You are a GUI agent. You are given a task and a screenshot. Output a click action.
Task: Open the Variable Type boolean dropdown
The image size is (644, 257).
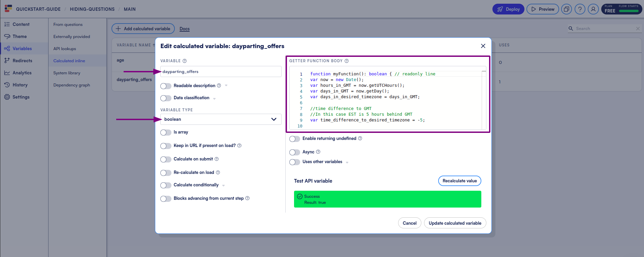(x=221, y=119)
